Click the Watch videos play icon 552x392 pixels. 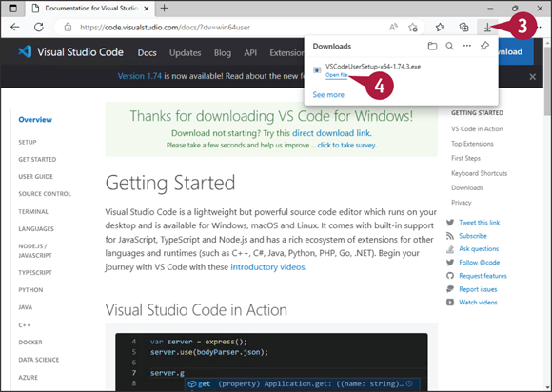(450, 303)
